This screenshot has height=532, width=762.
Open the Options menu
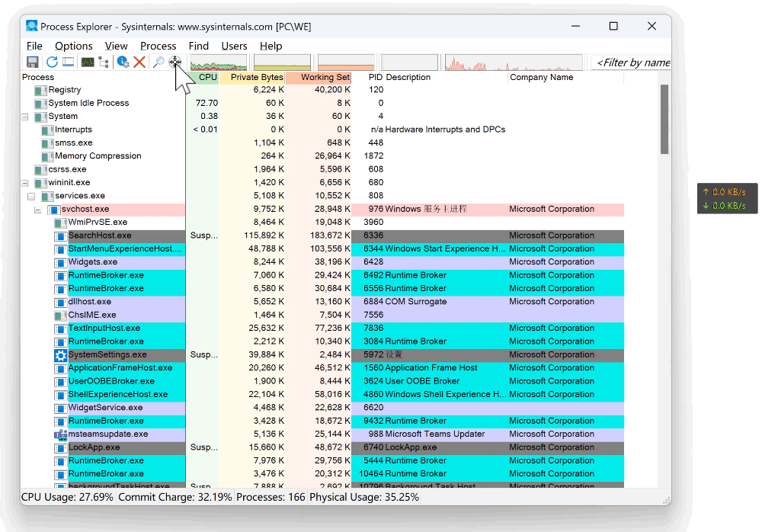(73, 46)
